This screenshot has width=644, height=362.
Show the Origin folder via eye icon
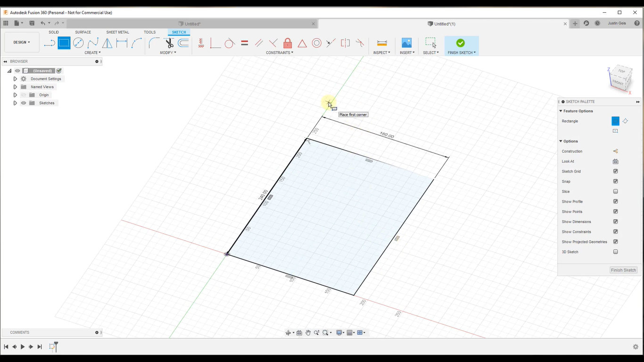[24, 95]
